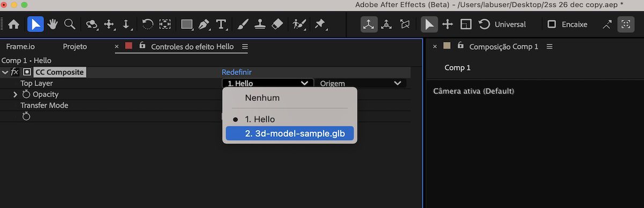Switch to World Axis mode
Image resolution: width=644 pixels, height=208 pixels.
pos(386,24)
